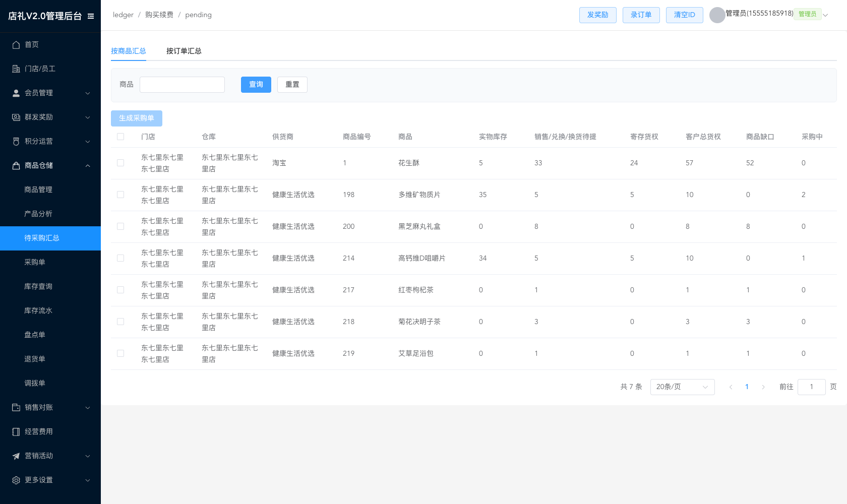Click the 重置 reset button
Viewport: 847px width, 504px height.
pyautogui.click(x=292, y=85)
